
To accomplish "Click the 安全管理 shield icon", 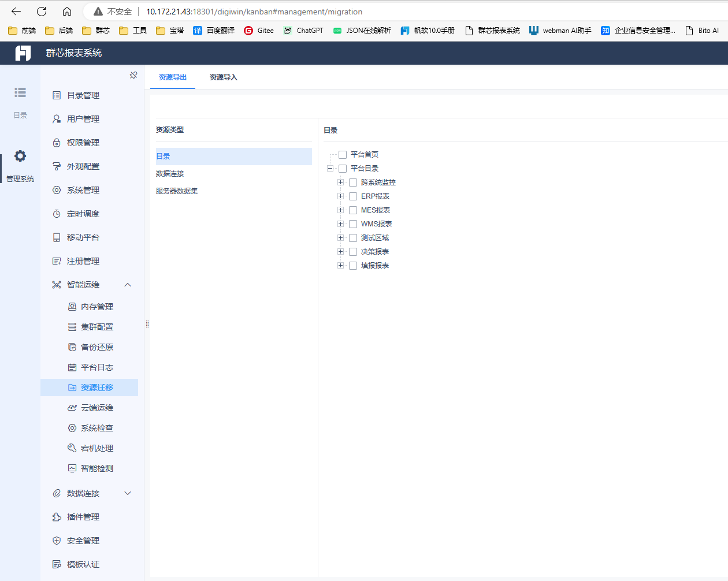I will (x=57, y=541).
